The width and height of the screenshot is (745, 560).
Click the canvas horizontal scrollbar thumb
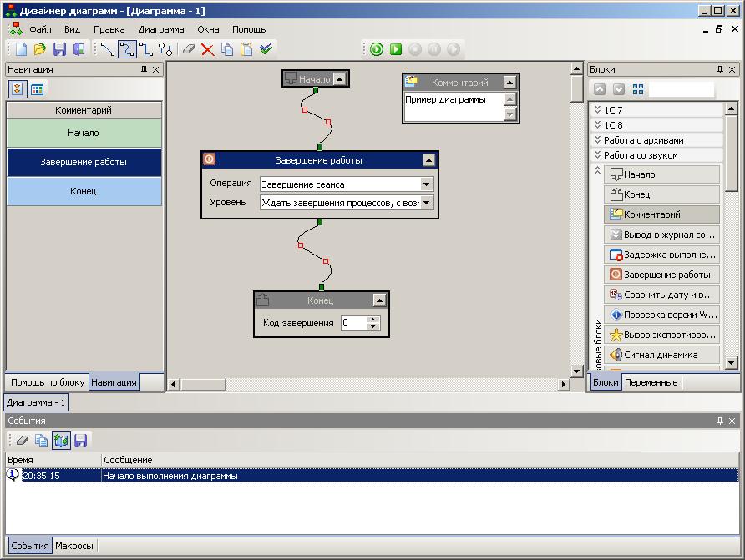click(x=203, y=384)
